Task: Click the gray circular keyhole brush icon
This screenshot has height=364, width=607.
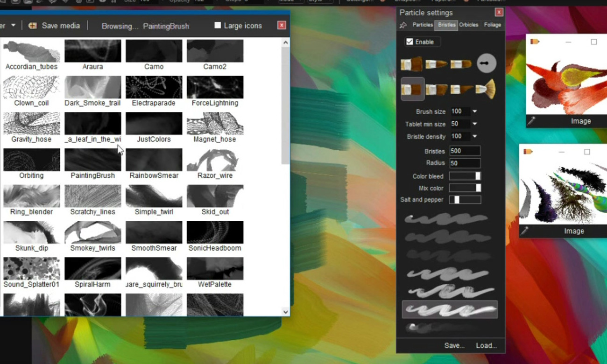Action: tap(486, 63)
